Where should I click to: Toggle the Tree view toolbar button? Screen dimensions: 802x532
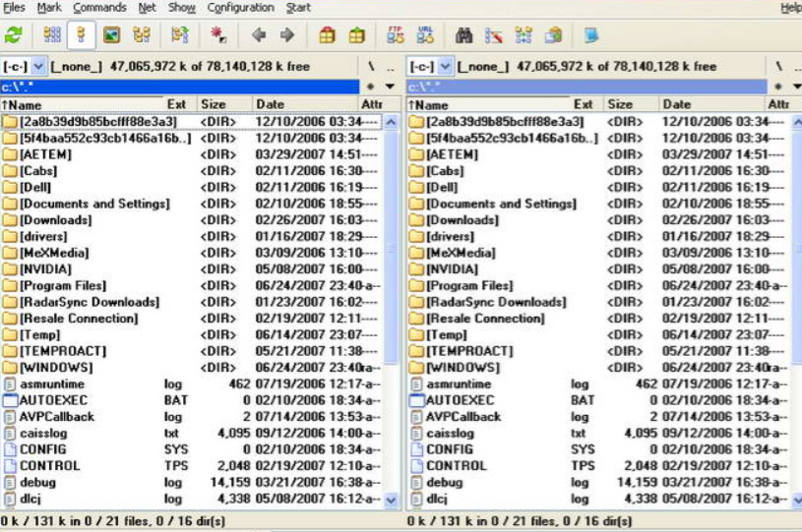[141, 35]
